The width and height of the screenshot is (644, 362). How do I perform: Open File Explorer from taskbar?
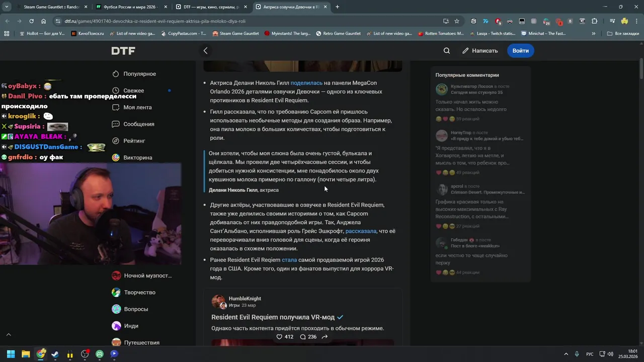click(x=26, y=354)
